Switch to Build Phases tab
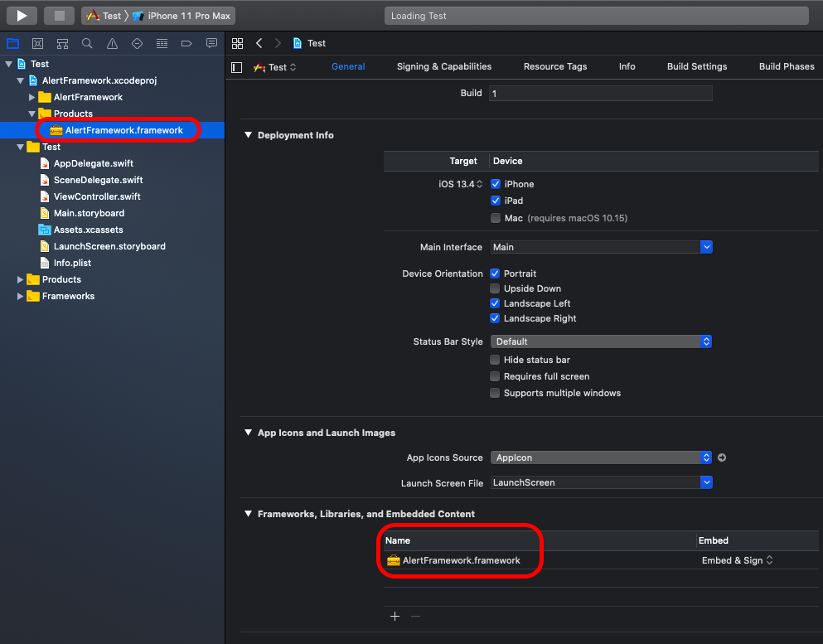 click(x=787, y=66)
